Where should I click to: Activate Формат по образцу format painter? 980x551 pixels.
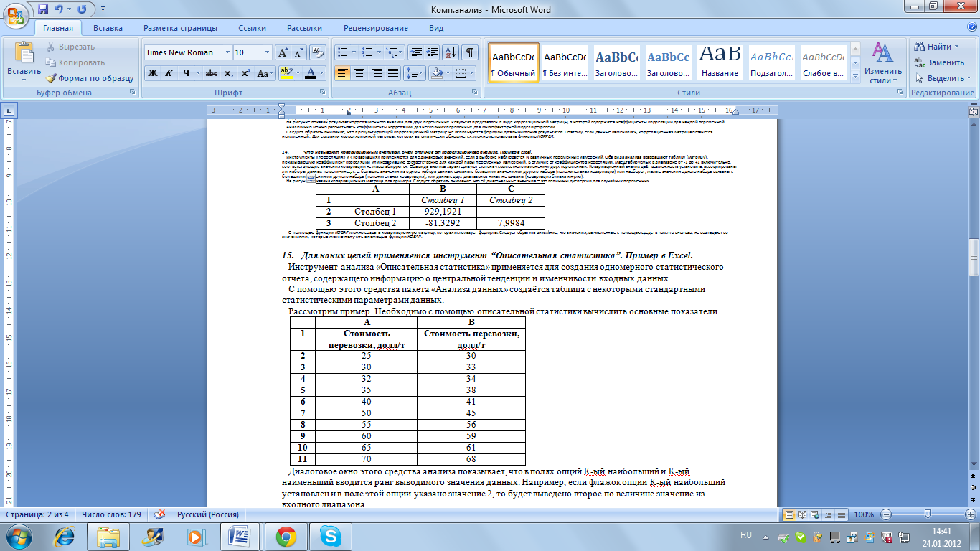click(90, 78)
